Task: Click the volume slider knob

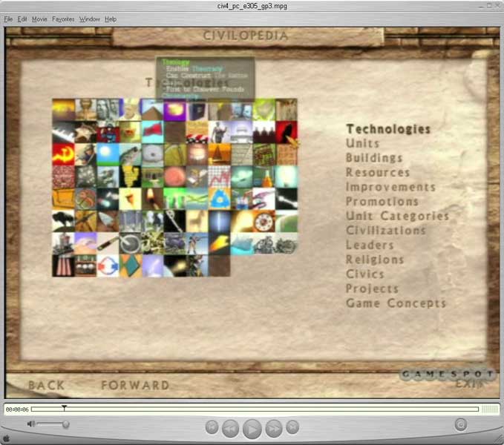Action: pos(66,424)
